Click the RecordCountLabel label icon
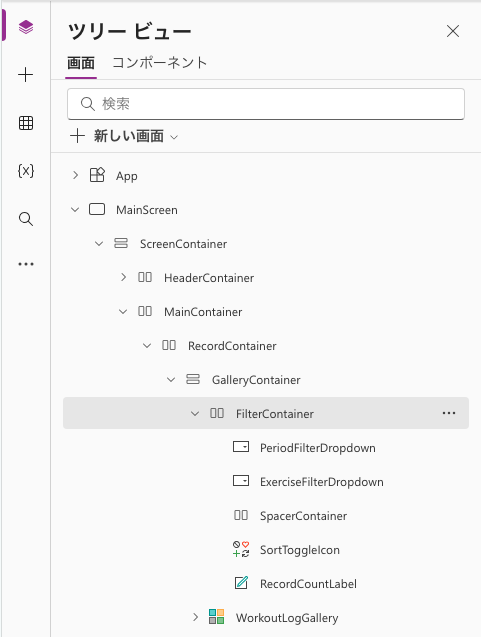Viewport: 481px width, 637px height. (241, 583)
